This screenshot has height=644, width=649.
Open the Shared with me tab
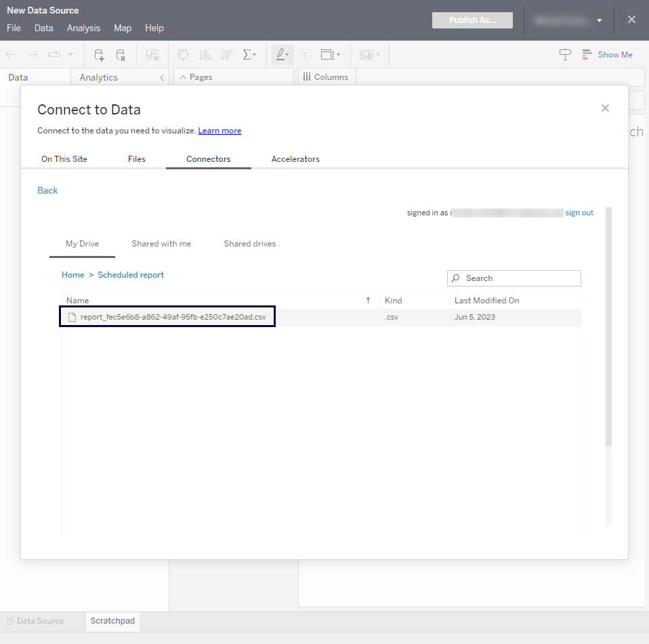(161, 244)
